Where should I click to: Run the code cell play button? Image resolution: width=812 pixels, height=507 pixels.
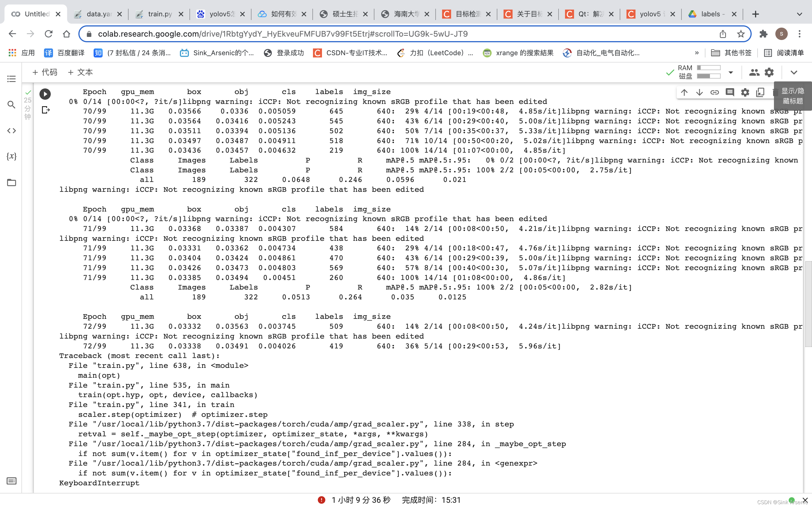[45, 94]
